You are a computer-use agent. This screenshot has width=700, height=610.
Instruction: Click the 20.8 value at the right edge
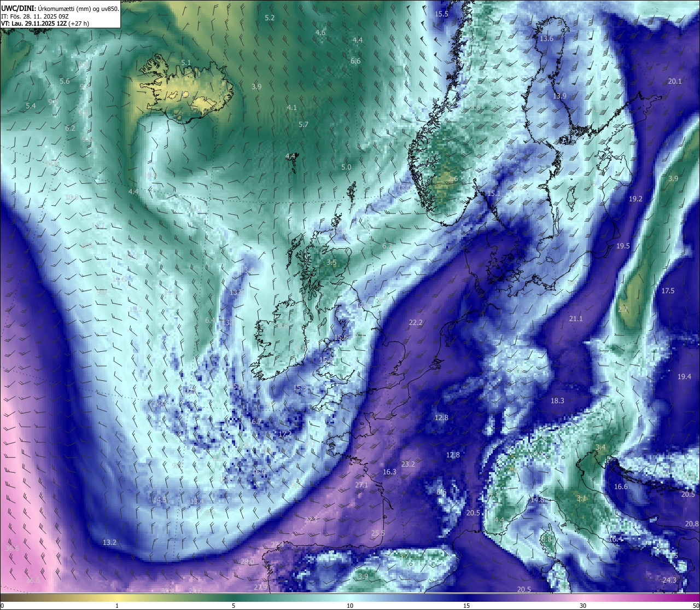[691, 524]
